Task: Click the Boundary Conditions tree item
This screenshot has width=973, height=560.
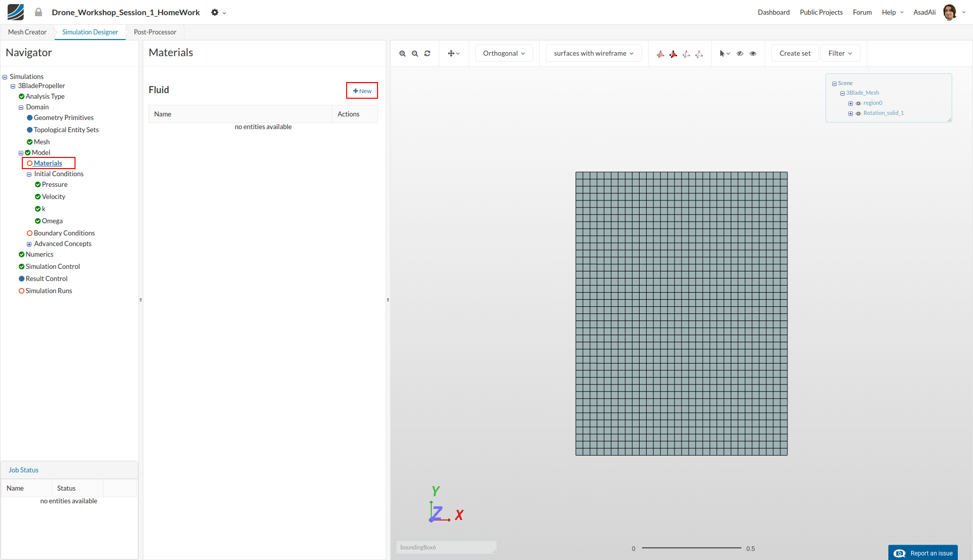Action: click(64, 233)
